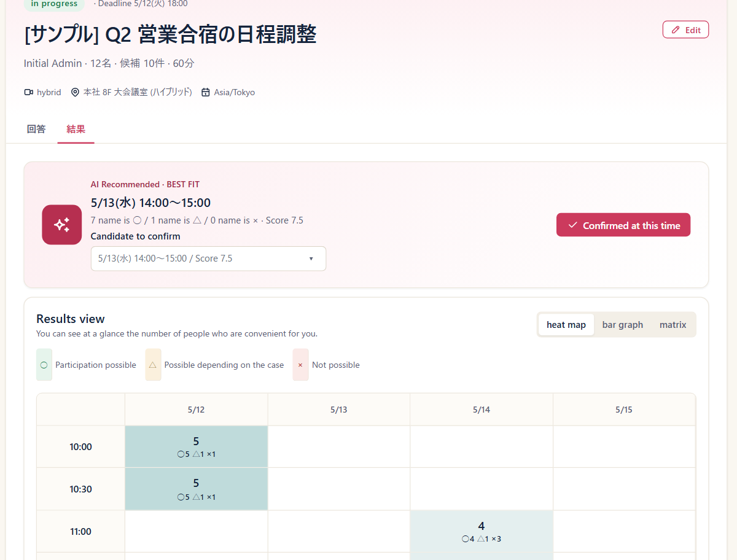The width and height of the screenshot is (737, 560).
Task: Click the 本社 8F 大会議室 location text
Action: pos(138,92)
